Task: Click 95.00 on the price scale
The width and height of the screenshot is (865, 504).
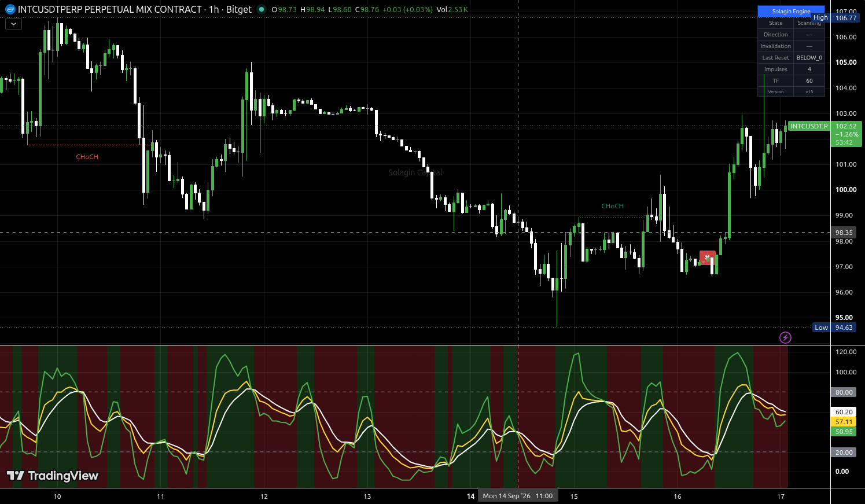Action: point(844,318)
